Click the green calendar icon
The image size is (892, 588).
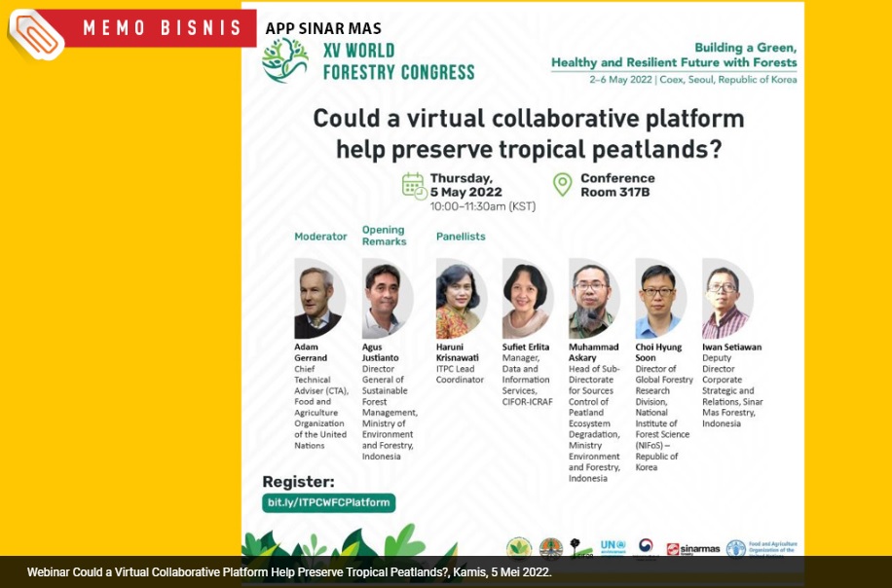click(413, 185)
